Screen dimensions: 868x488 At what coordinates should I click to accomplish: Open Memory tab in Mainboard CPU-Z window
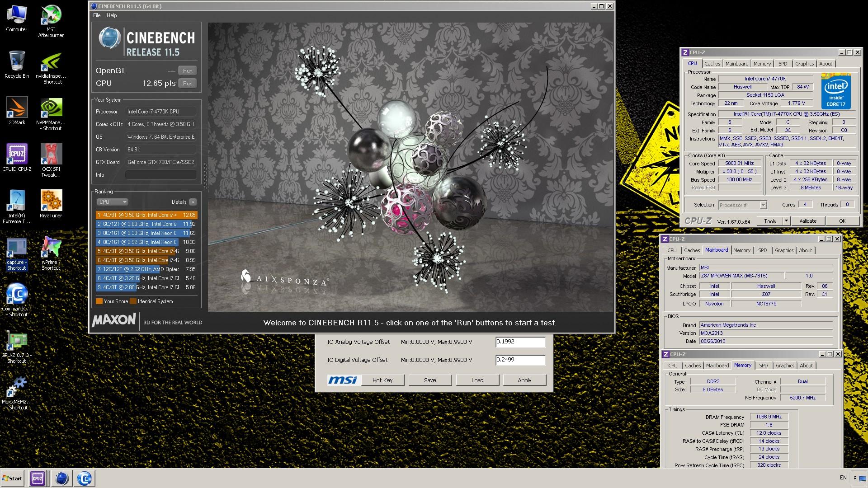click(x=741, y=250)
